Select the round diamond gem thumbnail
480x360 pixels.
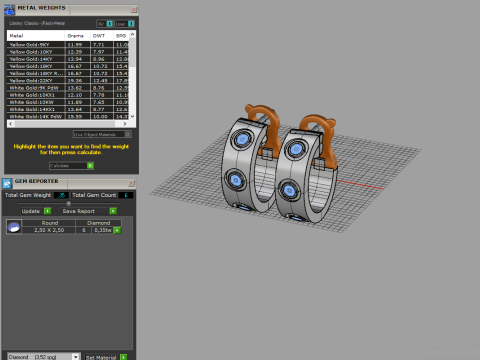point(14,227)
